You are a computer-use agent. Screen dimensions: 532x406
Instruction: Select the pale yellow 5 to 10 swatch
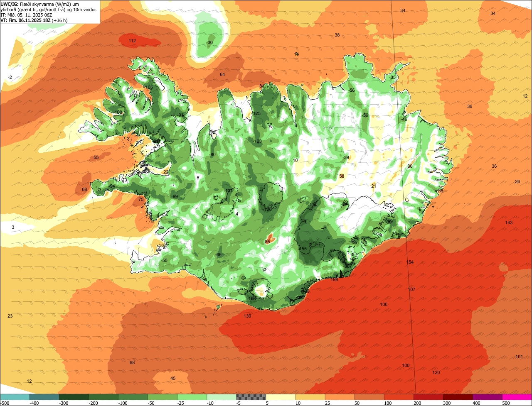coord(281,397)
